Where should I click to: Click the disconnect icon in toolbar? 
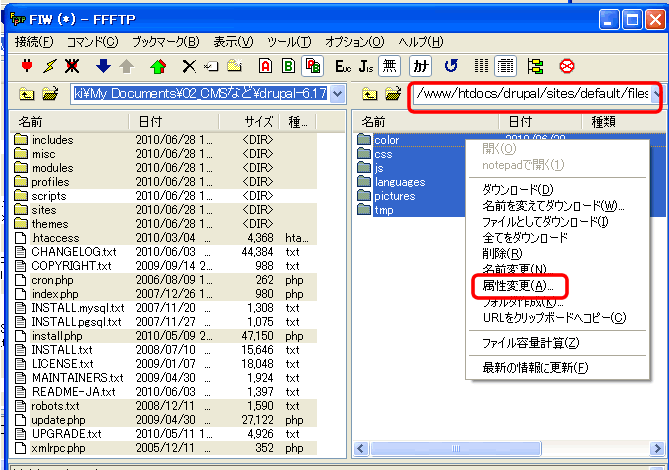[x=72, y=67]
